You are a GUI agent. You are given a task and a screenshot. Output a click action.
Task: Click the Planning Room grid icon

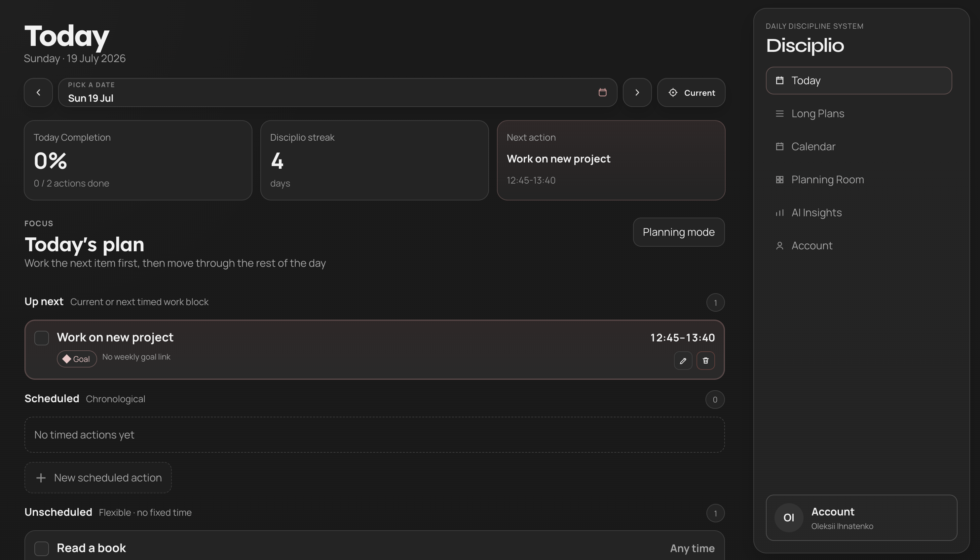coord(779,180)
